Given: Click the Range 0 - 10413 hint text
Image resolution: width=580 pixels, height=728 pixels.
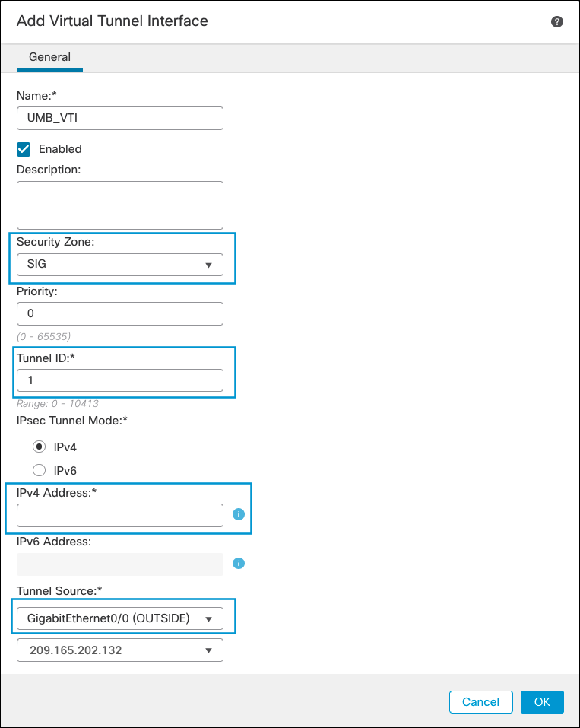Looking at the screenshot, I should 58,403.
